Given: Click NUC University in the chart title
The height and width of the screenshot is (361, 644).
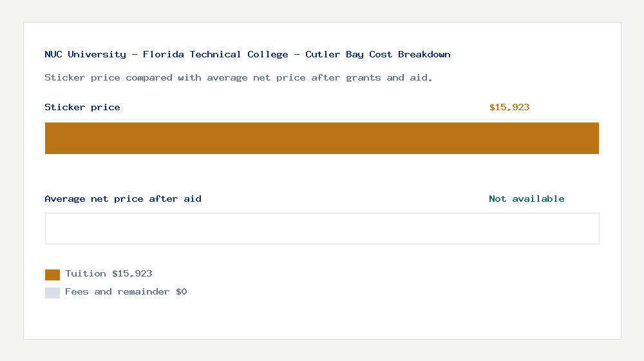Looking at the screenshot, I should [x=86, y=55].
